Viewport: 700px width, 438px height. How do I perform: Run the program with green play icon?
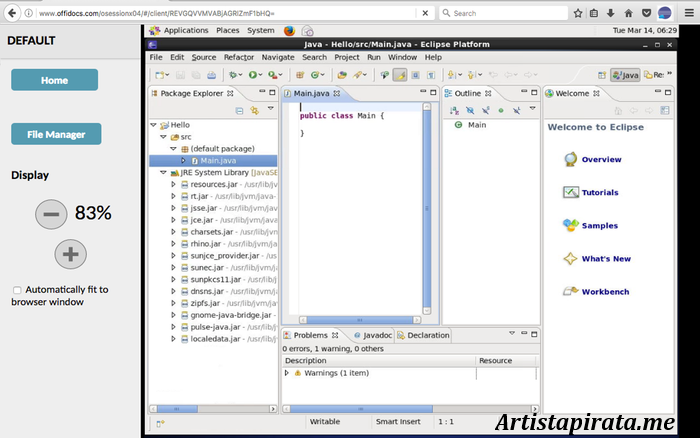(253, 75)
